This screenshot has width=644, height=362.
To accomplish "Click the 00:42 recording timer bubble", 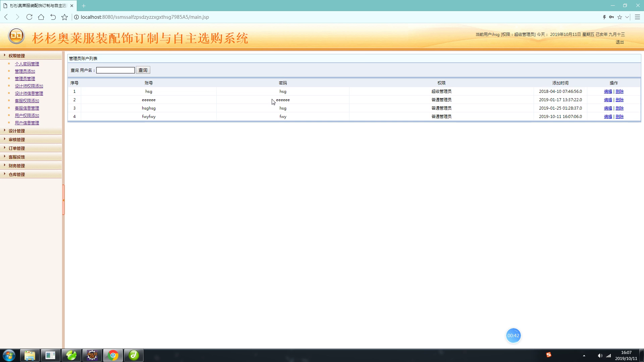I will tap(513, 336).
